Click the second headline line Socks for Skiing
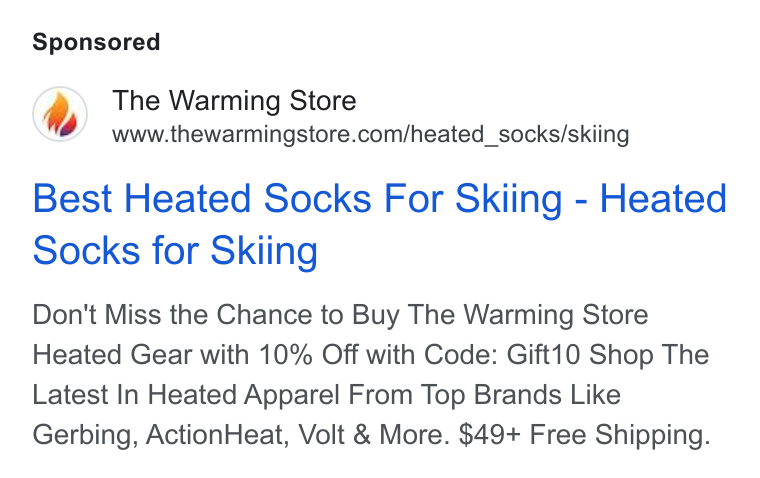 pyautogui.click(x=175, y=251)
